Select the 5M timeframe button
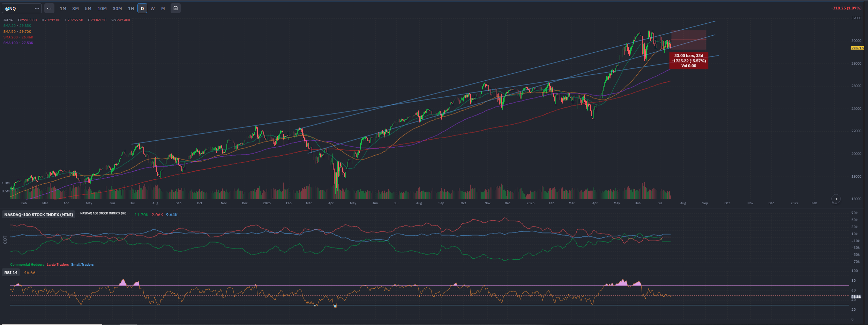 (x=88, y=8)
